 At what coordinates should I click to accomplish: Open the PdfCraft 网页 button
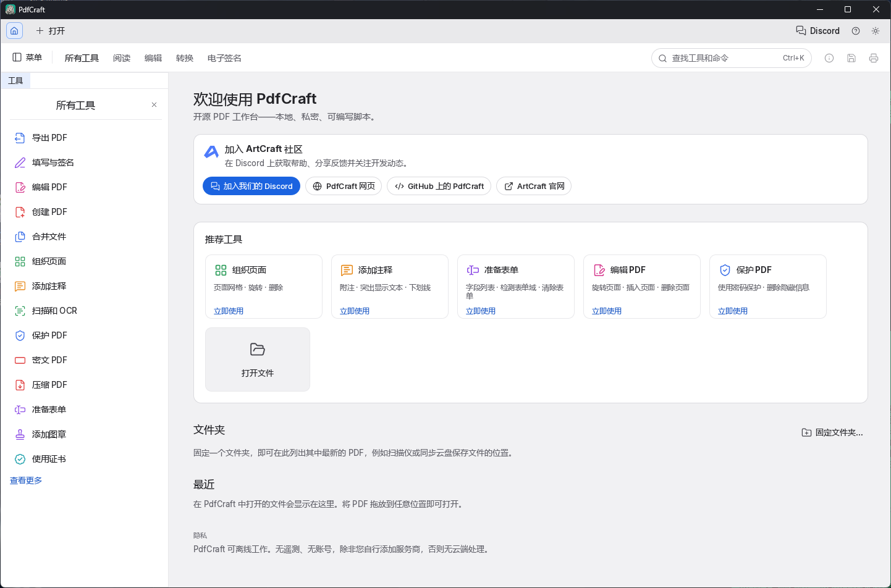click(344, 186)
